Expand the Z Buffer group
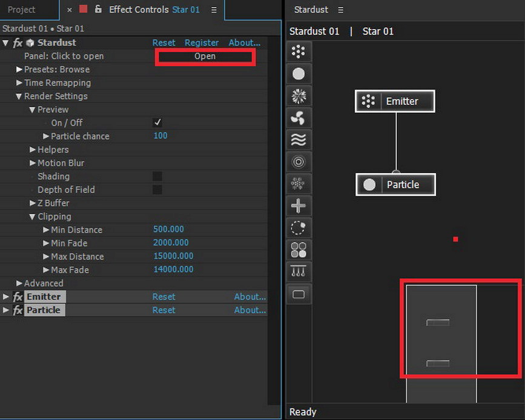 point(33,203)
